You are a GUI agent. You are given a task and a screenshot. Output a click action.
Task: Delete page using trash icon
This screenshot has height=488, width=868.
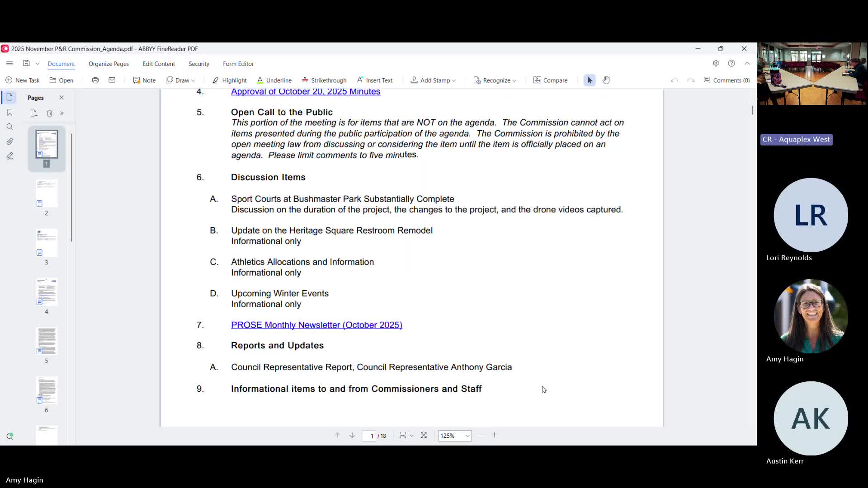[50, 113]
